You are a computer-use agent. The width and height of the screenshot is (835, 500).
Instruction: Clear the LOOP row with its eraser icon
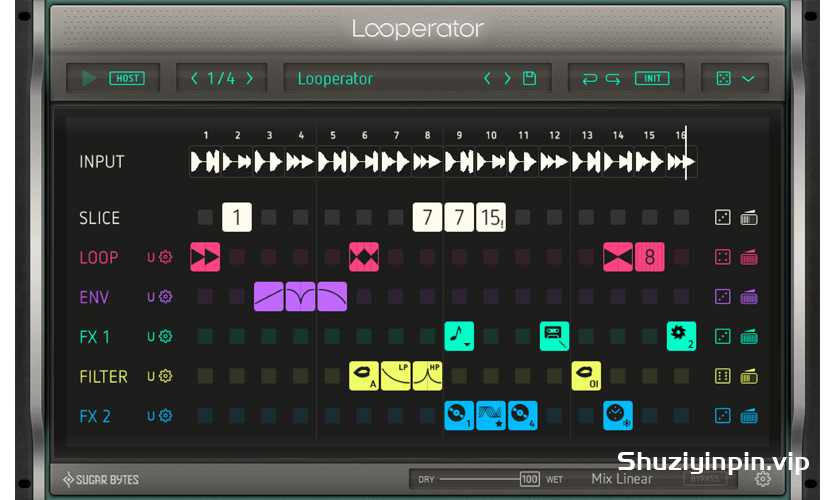749,257
